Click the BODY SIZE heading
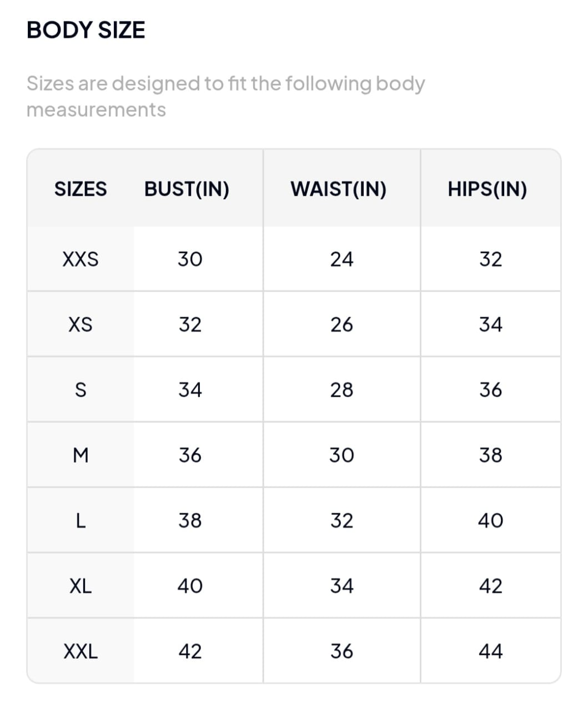The height and width of the screenshot is (711, 588). pyautogui.click(x=86, y=30)
